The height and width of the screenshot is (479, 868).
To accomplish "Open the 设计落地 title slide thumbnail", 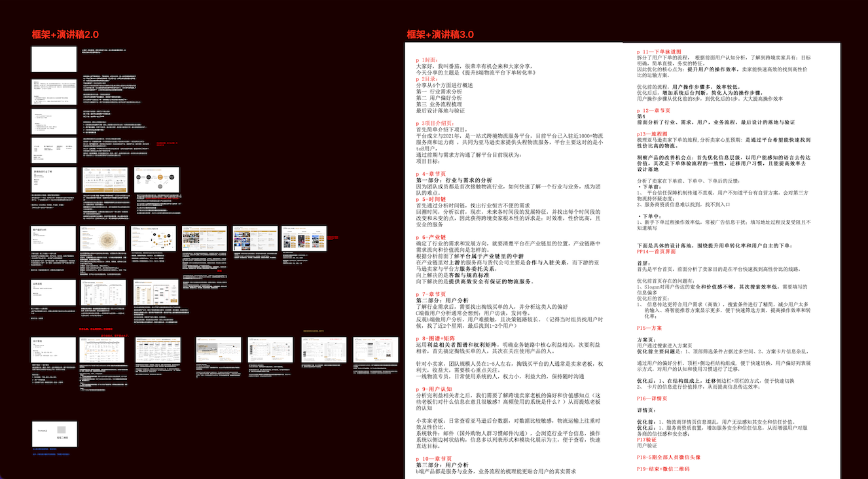I will (54, 350).
